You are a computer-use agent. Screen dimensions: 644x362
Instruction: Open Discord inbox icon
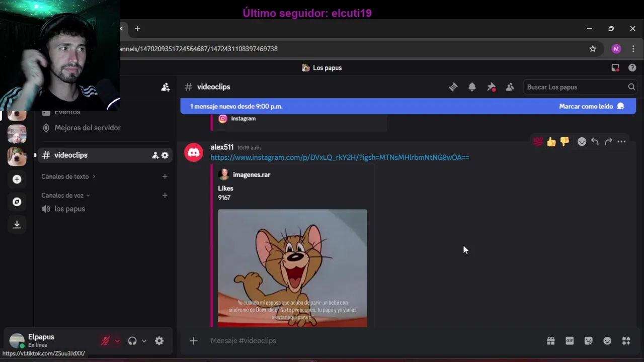click(615, 68)
